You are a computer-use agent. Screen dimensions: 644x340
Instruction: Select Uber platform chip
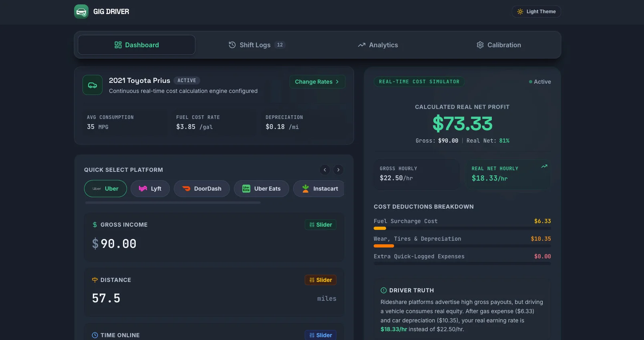click(105, 189)
